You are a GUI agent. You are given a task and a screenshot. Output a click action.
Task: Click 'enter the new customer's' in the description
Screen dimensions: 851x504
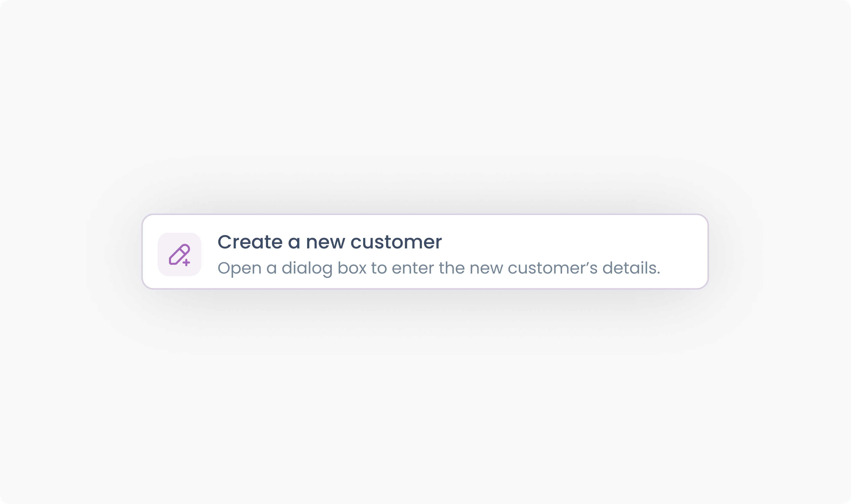[494, 268]
